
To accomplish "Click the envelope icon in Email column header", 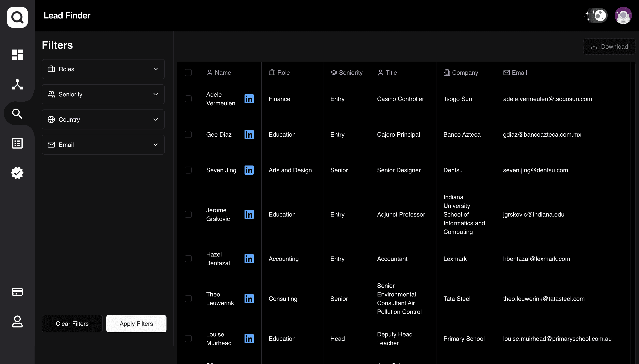I will coord(506,73).
